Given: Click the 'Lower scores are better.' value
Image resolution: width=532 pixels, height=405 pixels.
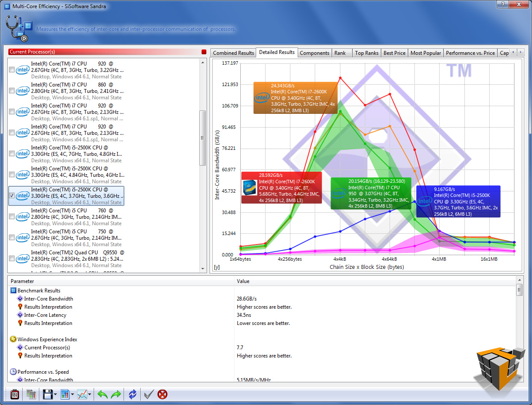Looking at the screenshot, I should 263,323.
